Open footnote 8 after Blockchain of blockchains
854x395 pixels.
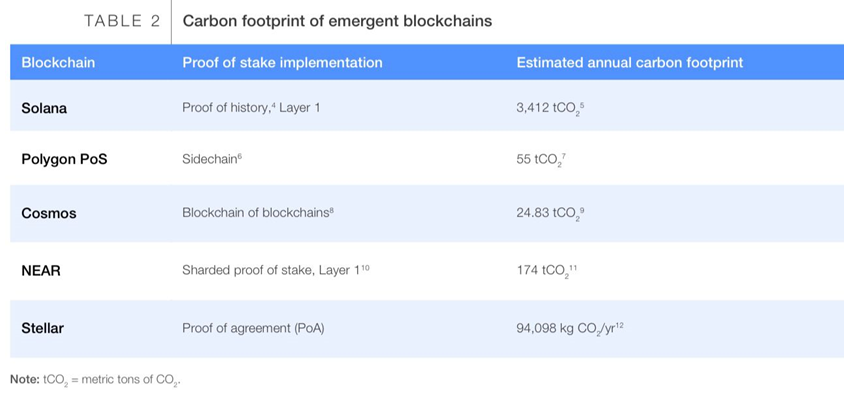[x=331, y=209]
